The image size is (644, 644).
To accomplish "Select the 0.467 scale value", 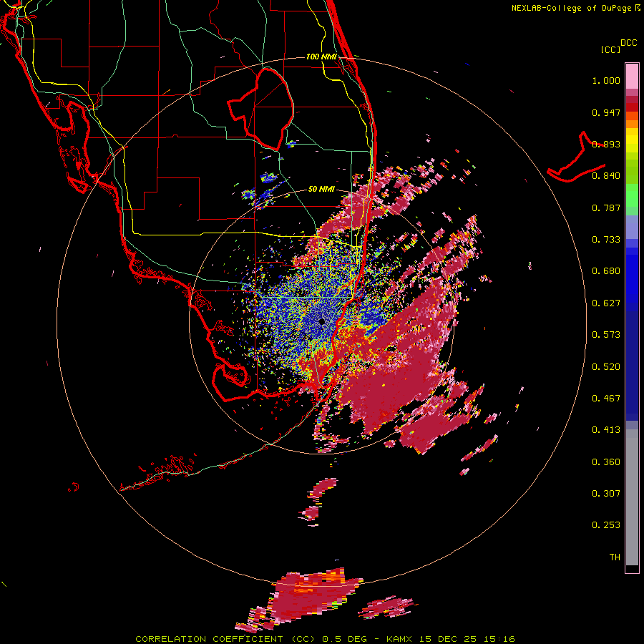I will (x=606, y=399).
